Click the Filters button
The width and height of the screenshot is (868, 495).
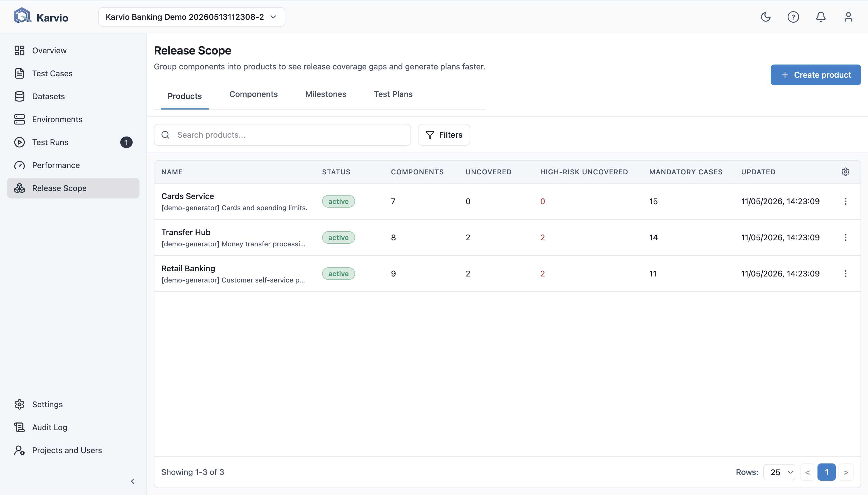pyautogui.click(x=444, y=135)
